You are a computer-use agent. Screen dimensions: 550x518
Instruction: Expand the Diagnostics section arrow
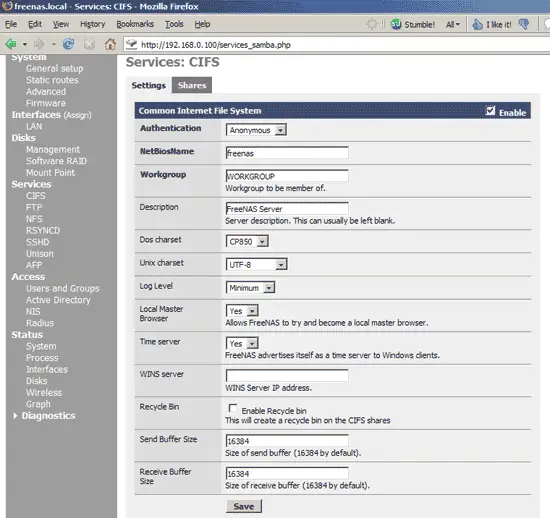15,416
